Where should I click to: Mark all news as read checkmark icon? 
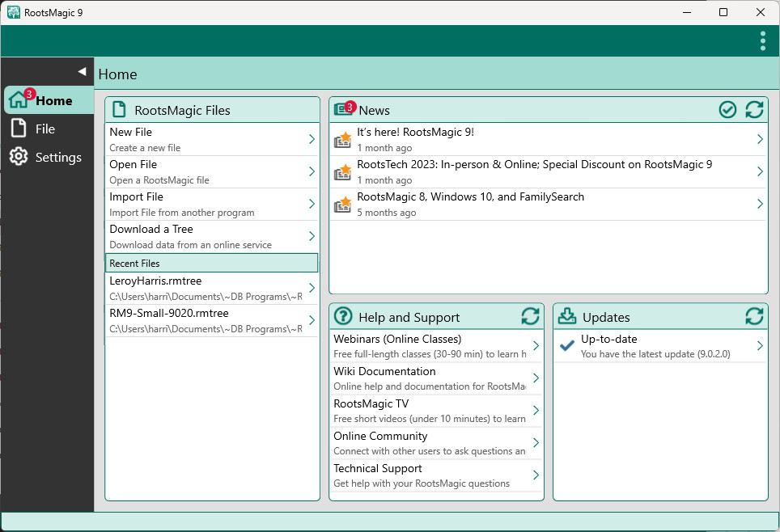point(727,110)
